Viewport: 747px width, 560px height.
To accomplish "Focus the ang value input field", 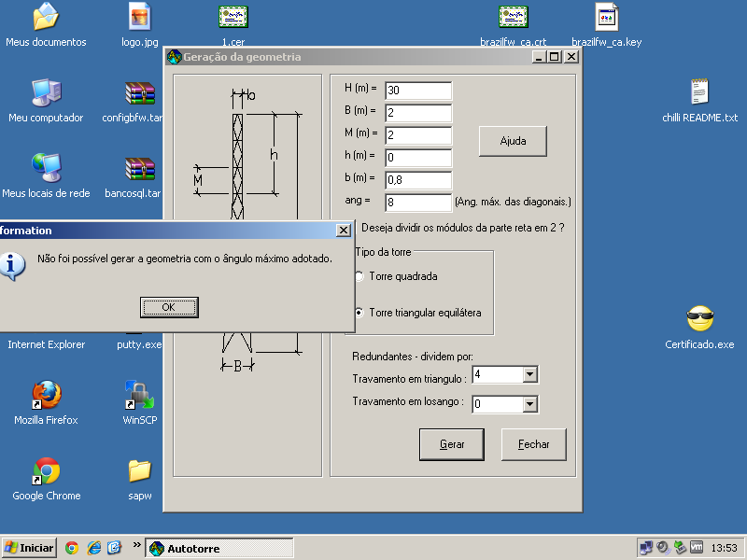I will [417, 203].
